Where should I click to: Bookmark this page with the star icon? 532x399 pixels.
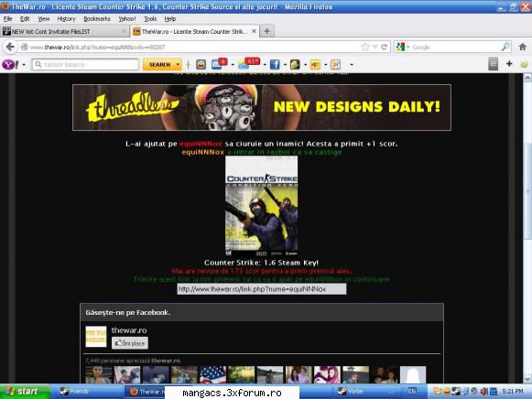point(365,47)
